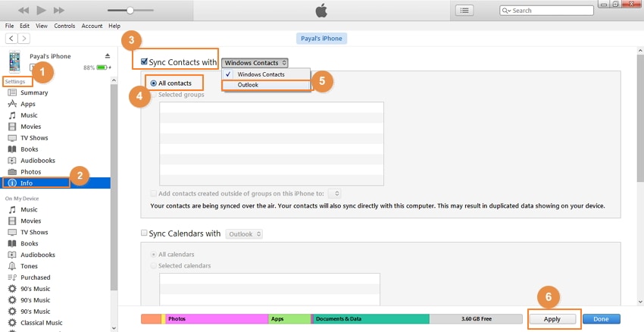Select the Info sidebar item
644x332 pixels.
coord(55,183)
